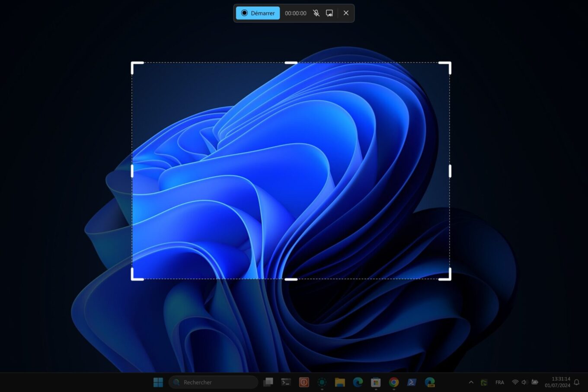Grab the bottom-right corner selection handle
588x392 pixels.
[445, 274]
